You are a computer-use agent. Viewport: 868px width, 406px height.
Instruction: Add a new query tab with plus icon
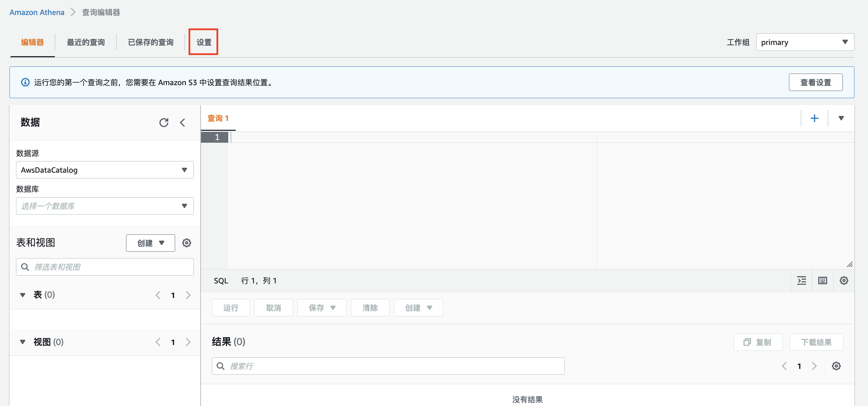coord(814,118)
